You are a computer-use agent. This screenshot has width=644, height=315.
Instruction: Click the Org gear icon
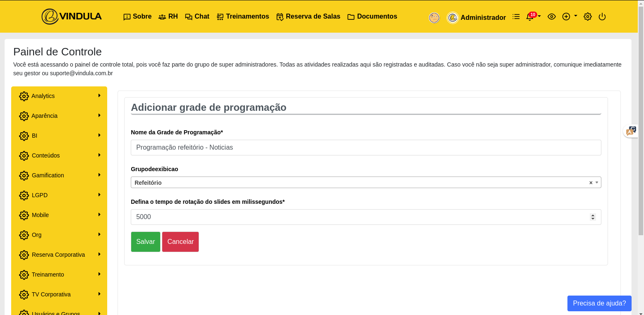[x=24, y=235]
